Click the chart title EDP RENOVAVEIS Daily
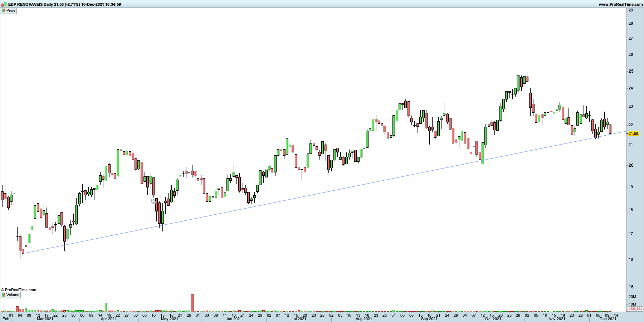Image resolution: width=644 pixels, height=322 pixels. [30, 4]
